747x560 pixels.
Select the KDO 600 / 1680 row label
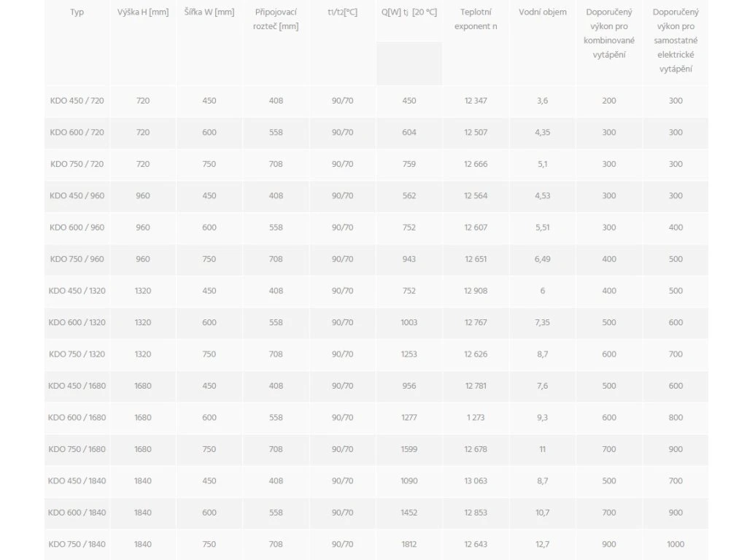tap(77, 418)
